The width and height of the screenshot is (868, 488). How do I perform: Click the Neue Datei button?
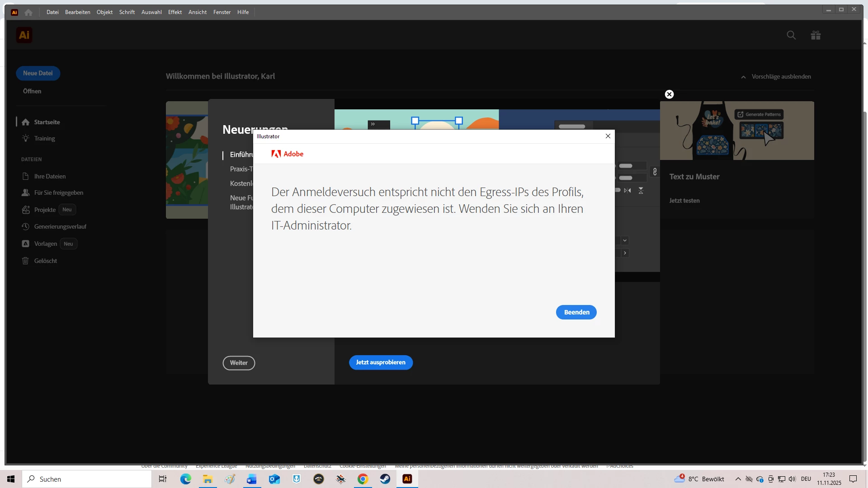tap(38, 73)
